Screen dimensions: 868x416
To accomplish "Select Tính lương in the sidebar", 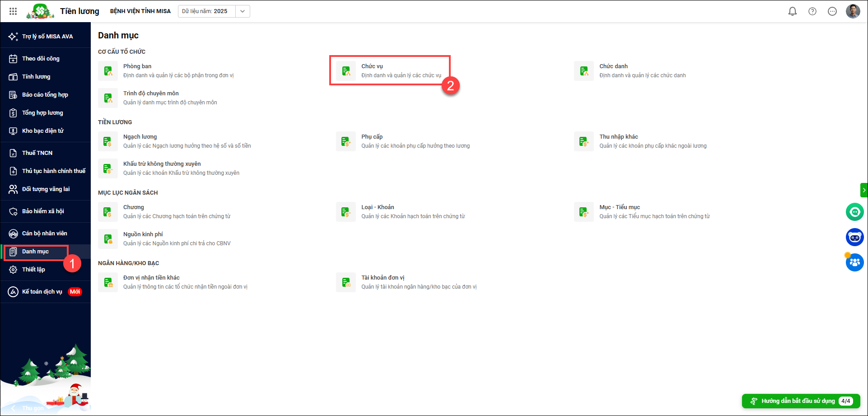I will coord(36,77).
